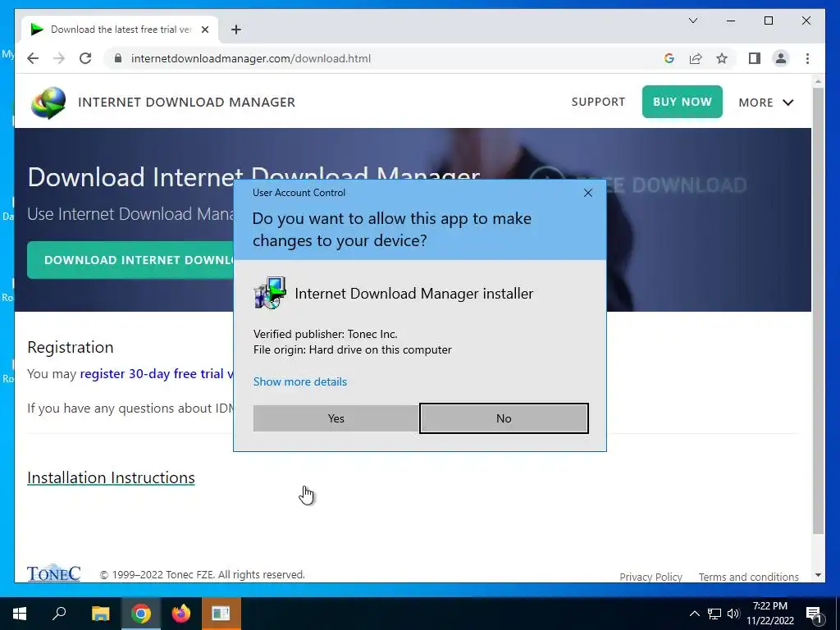Click the site lock icon

[118, 58]
